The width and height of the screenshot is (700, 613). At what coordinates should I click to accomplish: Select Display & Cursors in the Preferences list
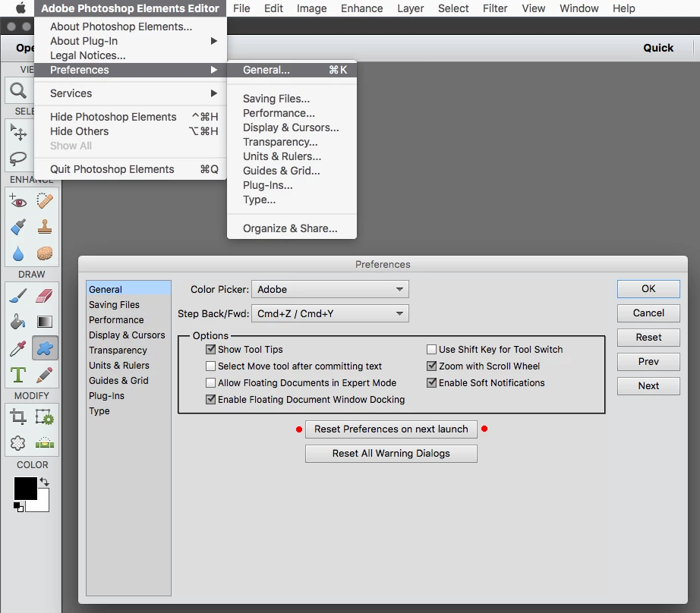click(x=128, y=335)
